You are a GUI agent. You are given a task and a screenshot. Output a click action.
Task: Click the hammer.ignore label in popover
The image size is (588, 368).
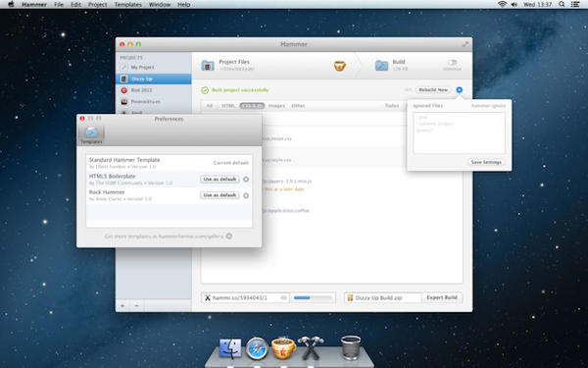pos(488,106)
